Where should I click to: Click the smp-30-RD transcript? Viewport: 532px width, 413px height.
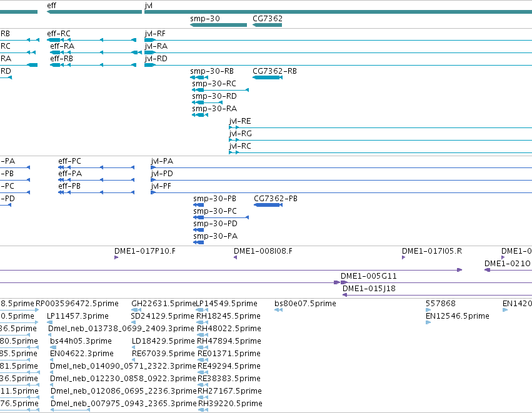click(207, 102)
